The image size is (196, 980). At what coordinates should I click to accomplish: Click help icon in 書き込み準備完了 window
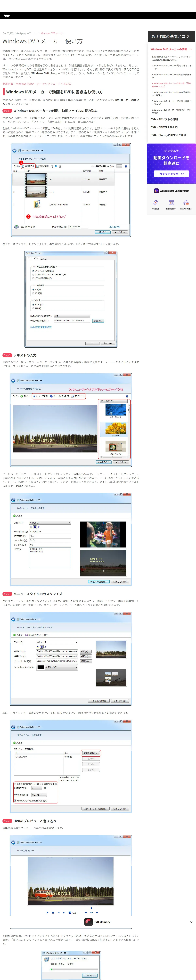(x=127, y=396)
